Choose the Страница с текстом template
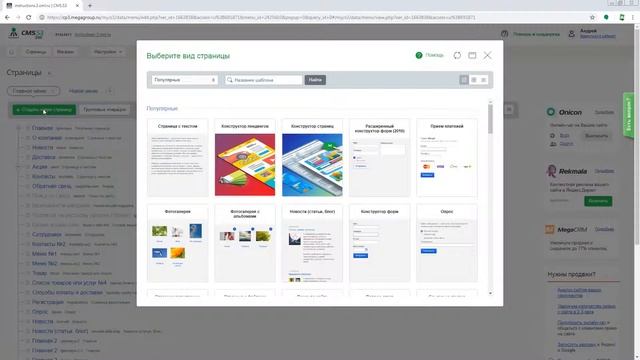640x360 pixels. [x=178, y=158]
